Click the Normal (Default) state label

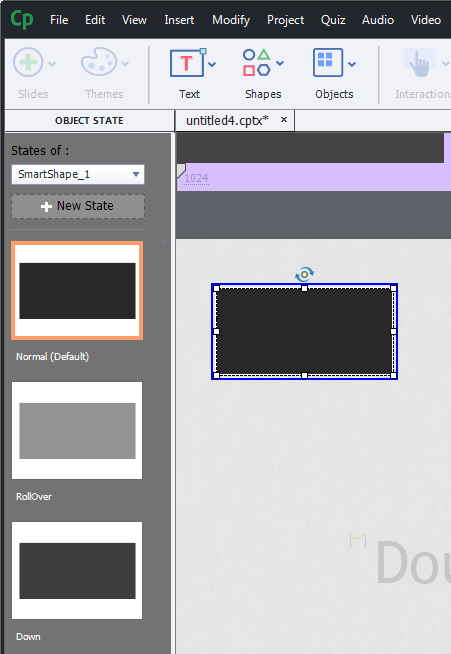click(52, 357)
